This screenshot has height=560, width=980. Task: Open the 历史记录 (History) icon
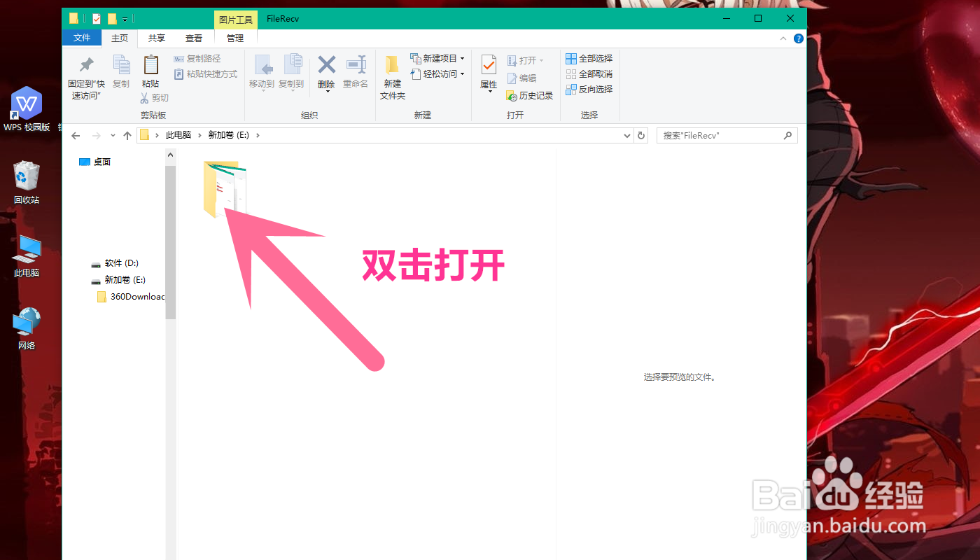click(x=528, y=95)
